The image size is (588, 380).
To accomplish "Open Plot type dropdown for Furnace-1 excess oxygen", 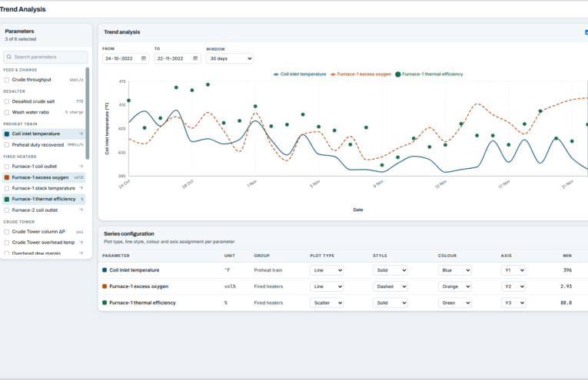I will pyautogui.click(x=327, y=286).
